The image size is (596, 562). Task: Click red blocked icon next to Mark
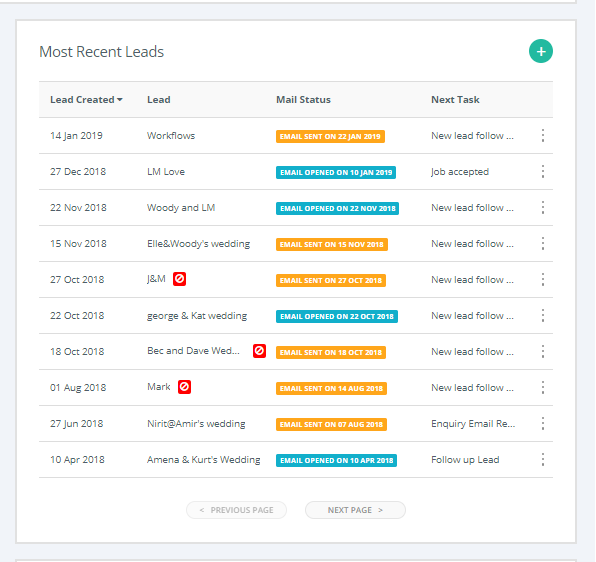184,387
